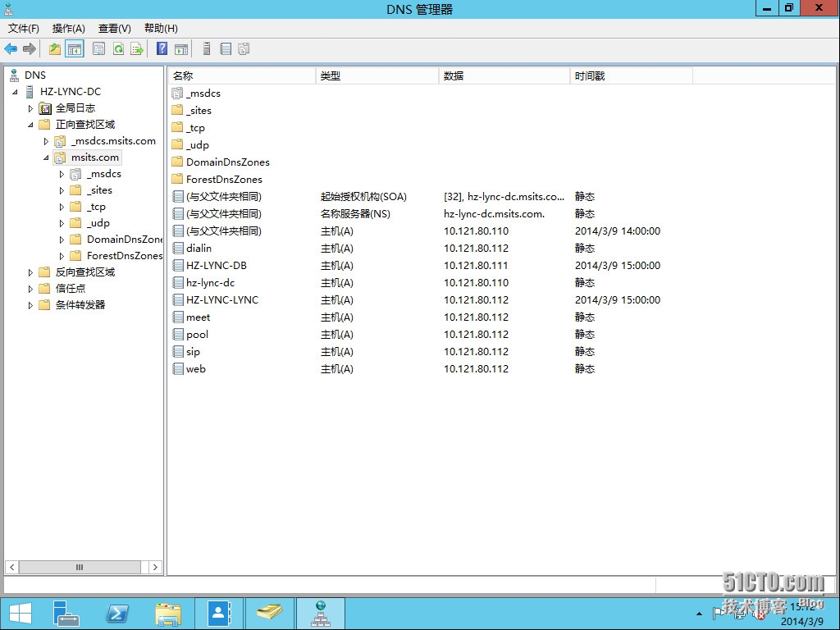840x630 pixels.
Task: Click the 10.121.80.111 data cell
Action: 476,266
